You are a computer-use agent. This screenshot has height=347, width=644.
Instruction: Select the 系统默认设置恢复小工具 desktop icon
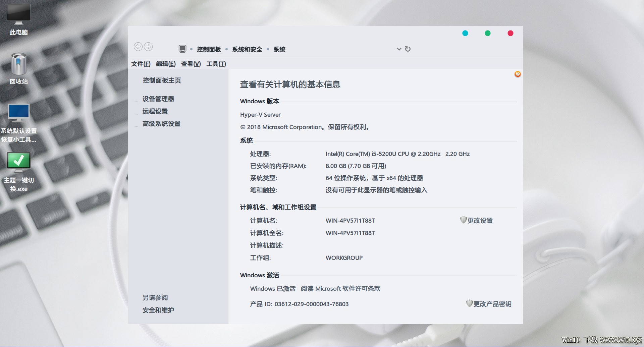click(19, 123)
